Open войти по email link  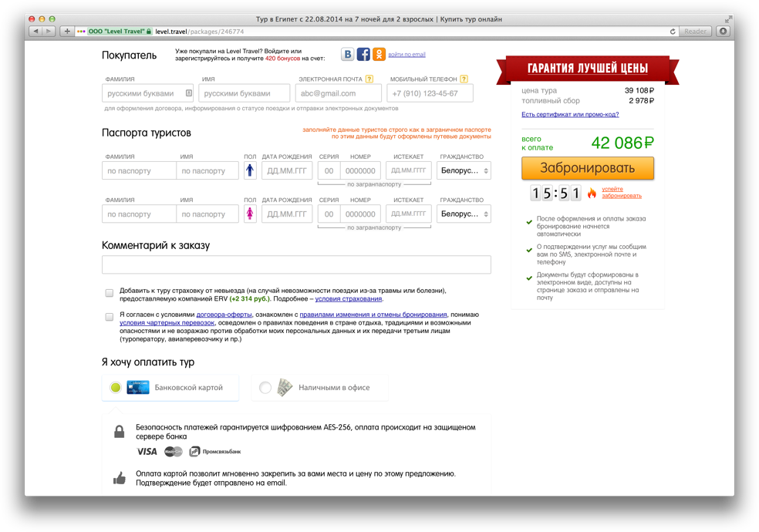click(x=406, y=54)
